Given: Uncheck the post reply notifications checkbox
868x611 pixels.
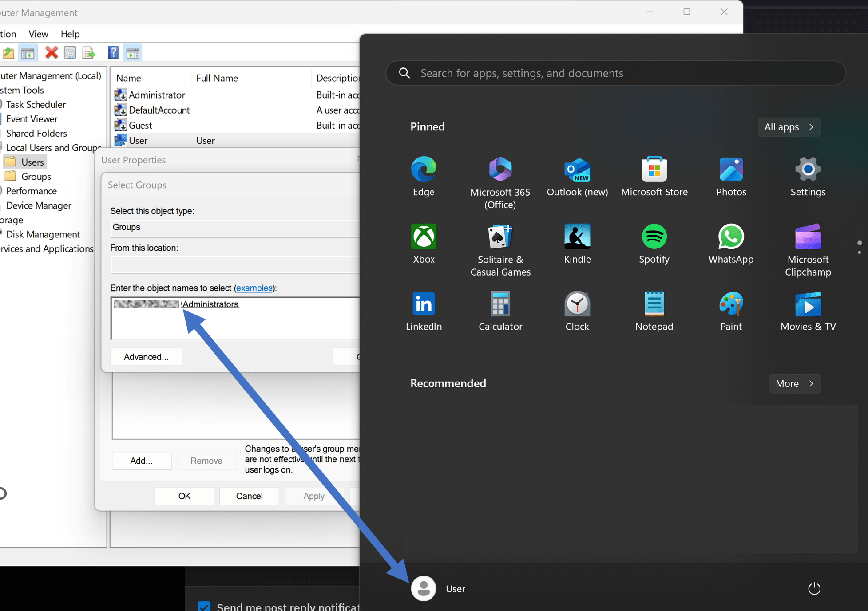Looking at the screenshot, I should click(205, 606).
